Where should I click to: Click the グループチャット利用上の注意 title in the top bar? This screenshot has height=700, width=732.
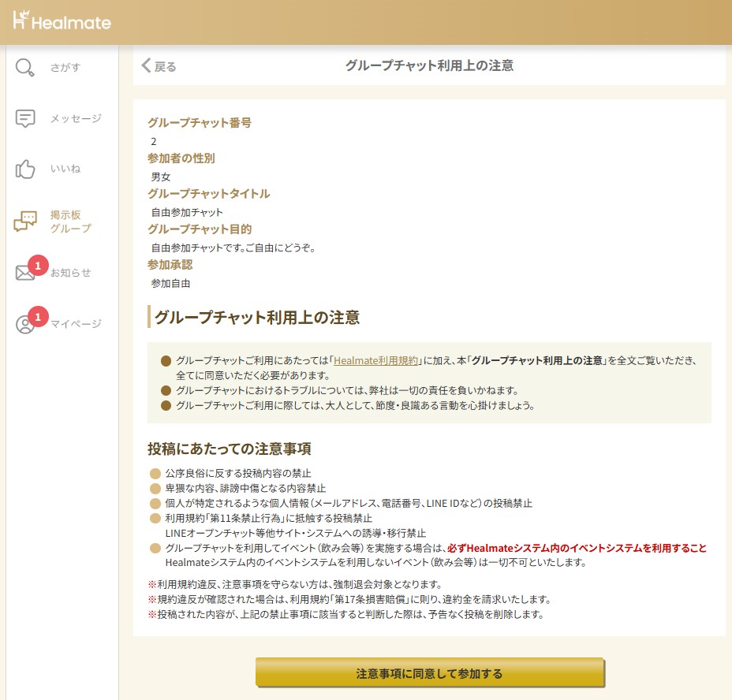coord(429,65)
